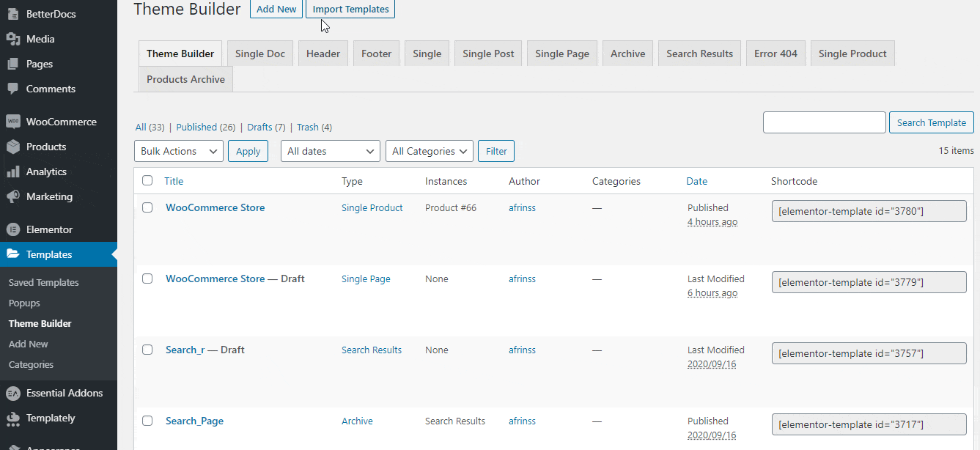The image size is (980, 450).
Task: Select the Search_Page row checkbox
Action: click(x=147, y=421)
